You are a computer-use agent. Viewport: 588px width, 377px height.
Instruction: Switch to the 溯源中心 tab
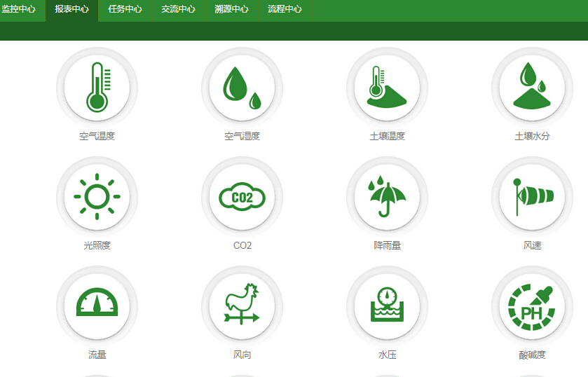pos(231,10)
